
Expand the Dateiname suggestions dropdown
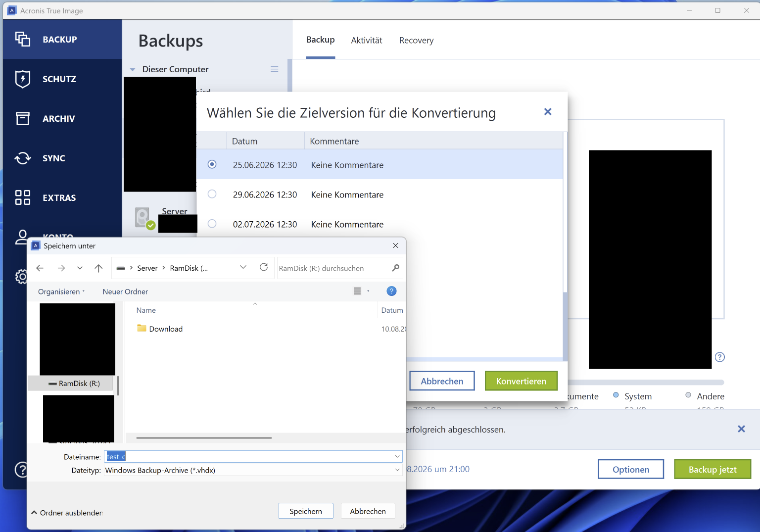[397, 456]
